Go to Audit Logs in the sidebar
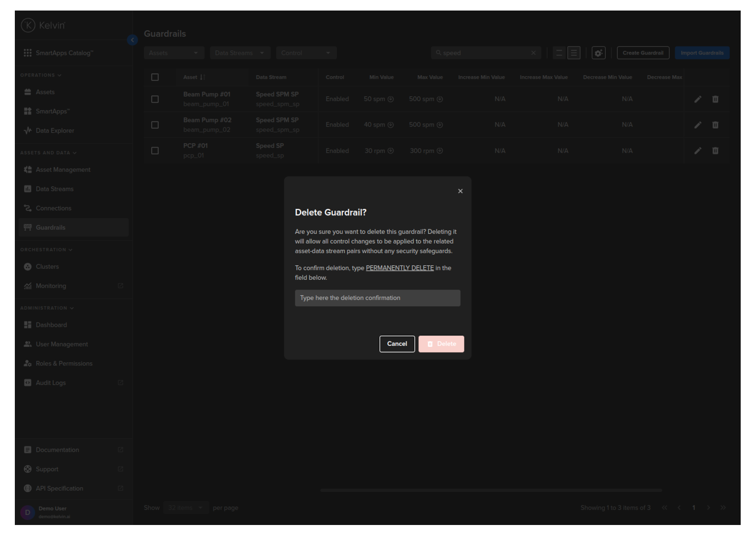 click(51, 383)
